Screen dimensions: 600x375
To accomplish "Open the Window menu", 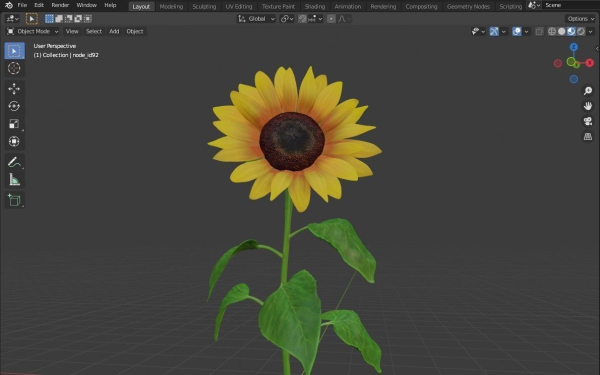I will pyautogui.click(x=86, y=5).
